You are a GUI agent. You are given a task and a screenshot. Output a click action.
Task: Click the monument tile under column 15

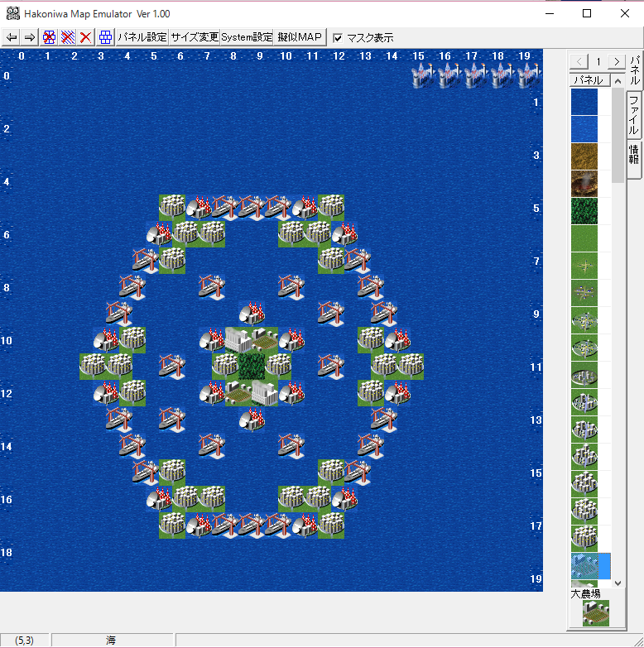pyautogui.click(x=424, y=75)
